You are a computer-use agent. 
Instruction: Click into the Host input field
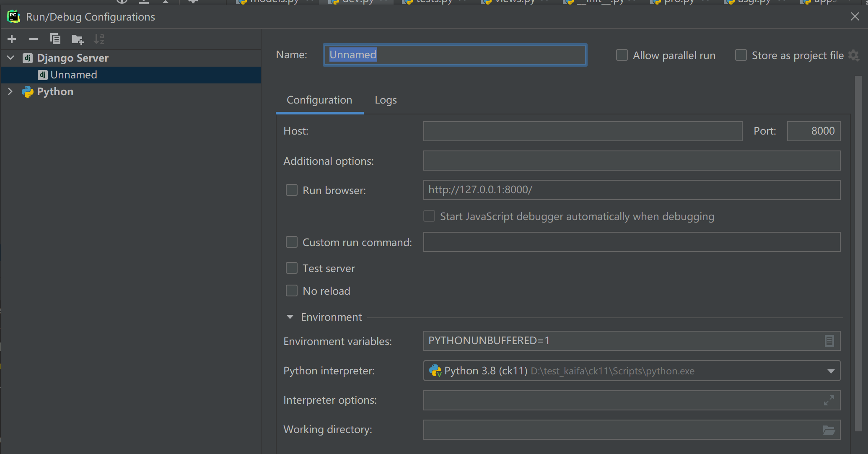(x=583, y=131)
